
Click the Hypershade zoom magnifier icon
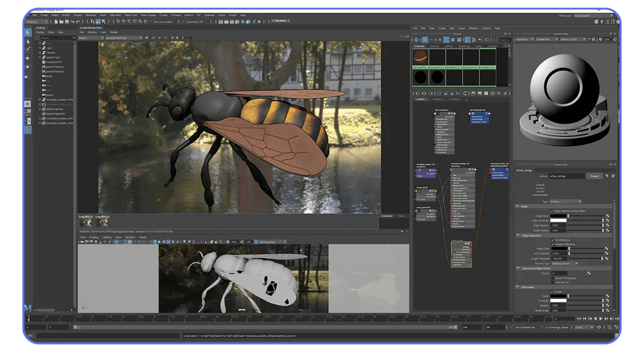click(499, 93)
